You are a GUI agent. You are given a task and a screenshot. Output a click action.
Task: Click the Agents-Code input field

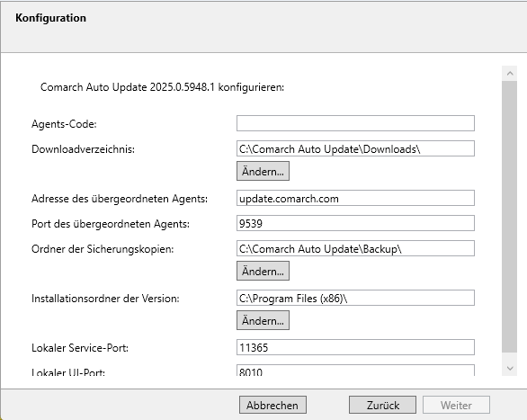[355, 123]
